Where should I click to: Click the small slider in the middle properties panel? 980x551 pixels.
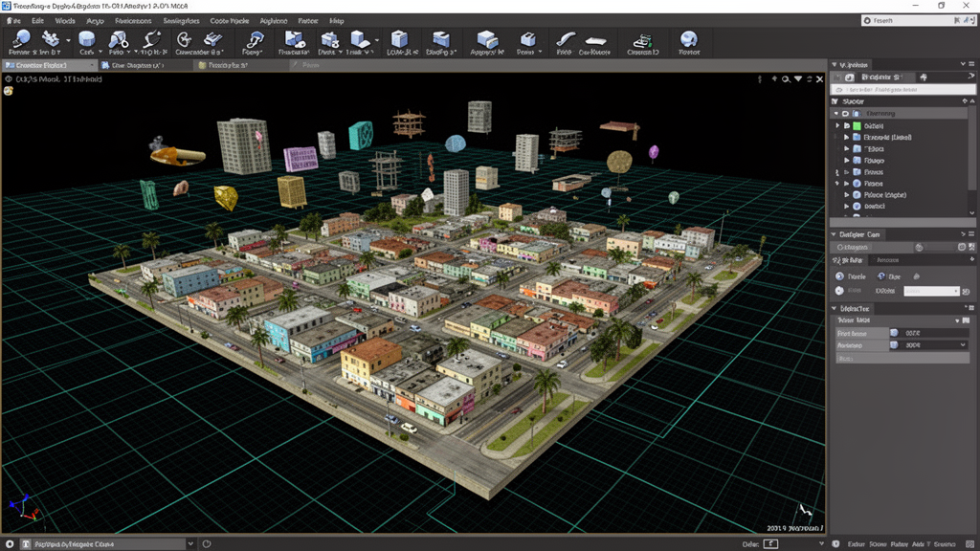(919, 248)
